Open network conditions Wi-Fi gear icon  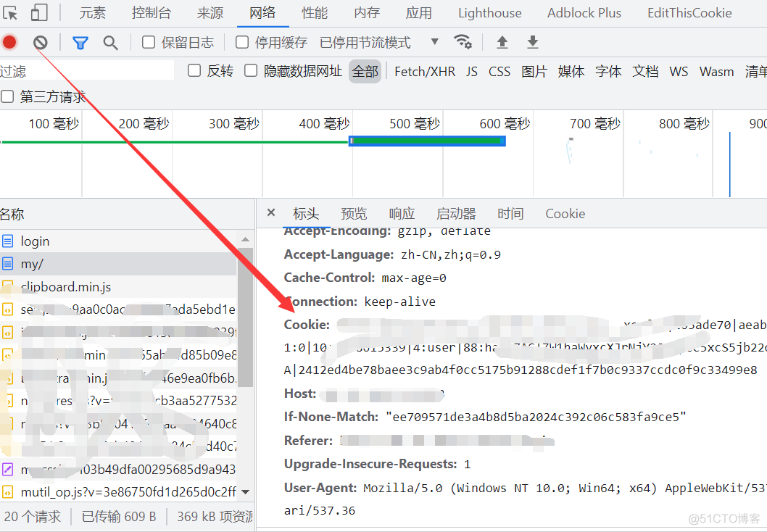[x=463, y=42]
